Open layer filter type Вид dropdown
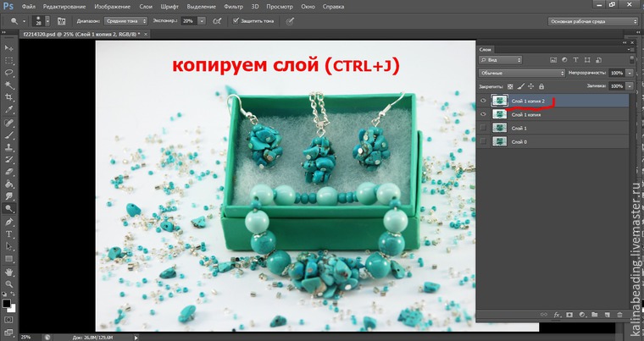Viewport: 644px width, 341px height. point(500,60)
